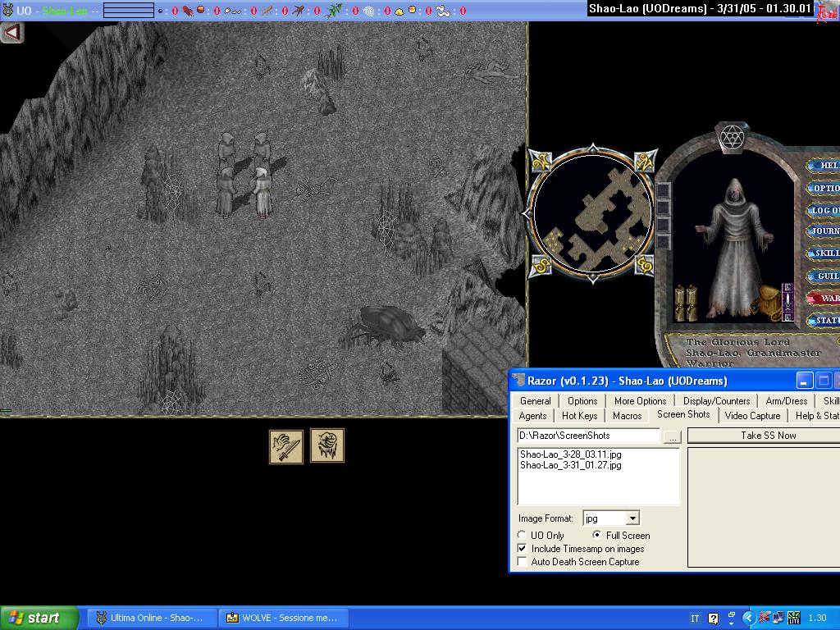Minimize the Razor window
840x630 pixels.
tap(804, 381)
